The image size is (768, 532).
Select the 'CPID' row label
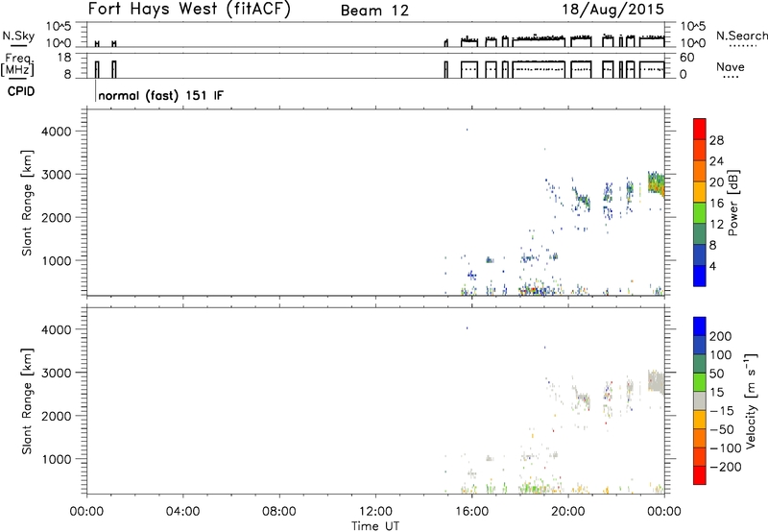(21, 91)
